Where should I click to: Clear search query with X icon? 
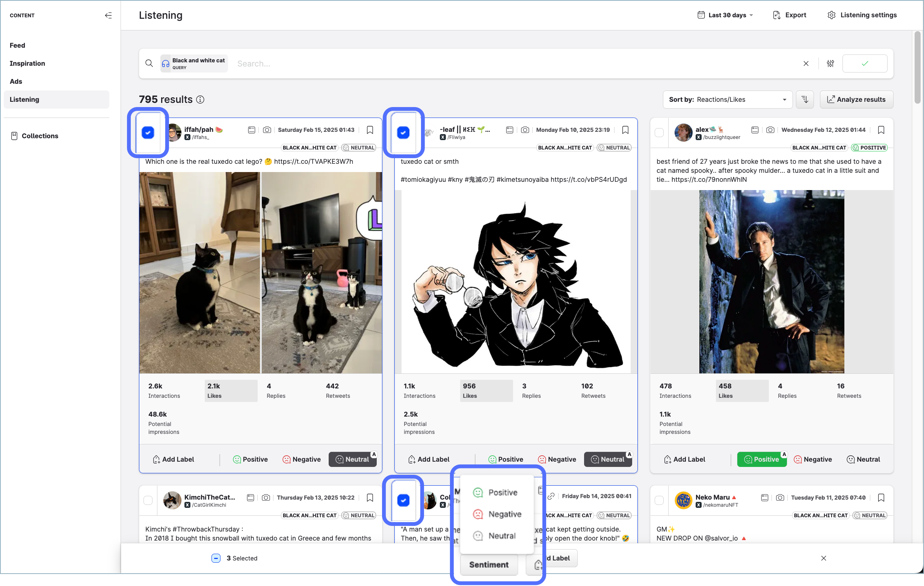[806, 64]
